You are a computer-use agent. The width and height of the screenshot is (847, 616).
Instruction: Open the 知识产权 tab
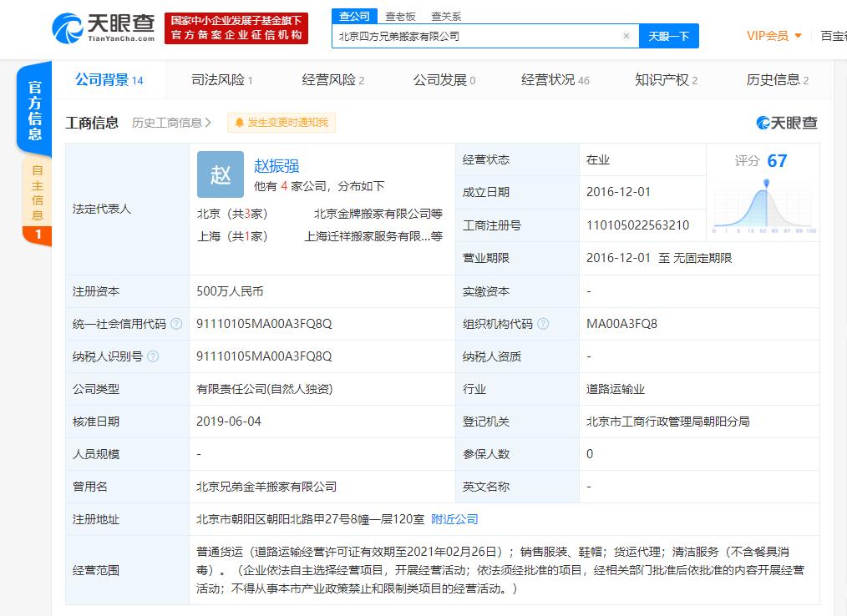coord(666,80)
